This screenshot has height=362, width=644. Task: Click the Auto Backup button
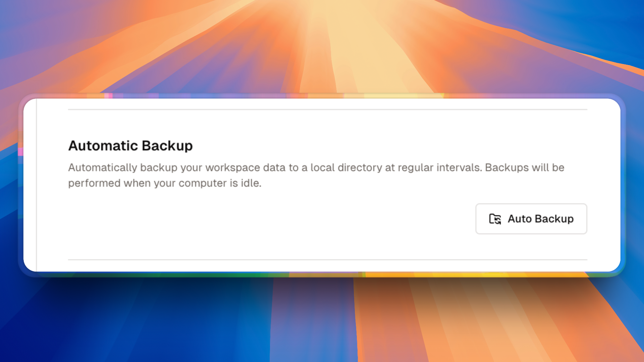point(531,219)
